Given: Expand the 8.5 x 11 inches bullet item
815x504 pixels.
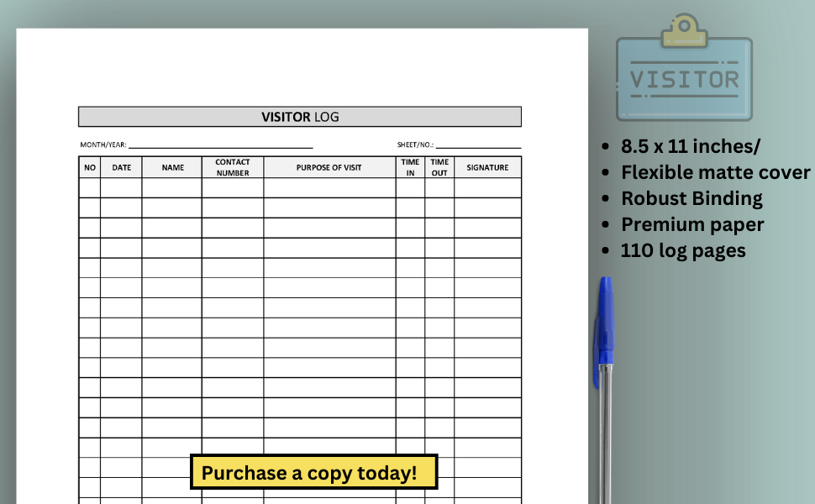Looking at the screenshot, I should 691,145.
